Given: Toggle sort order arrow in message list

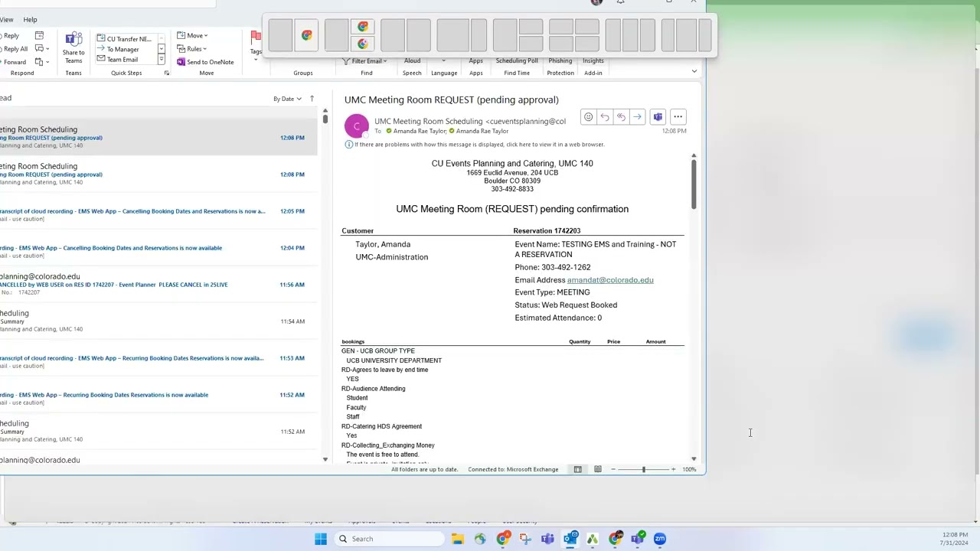Looking at the screenshot, I should click(x=312, y=99).
